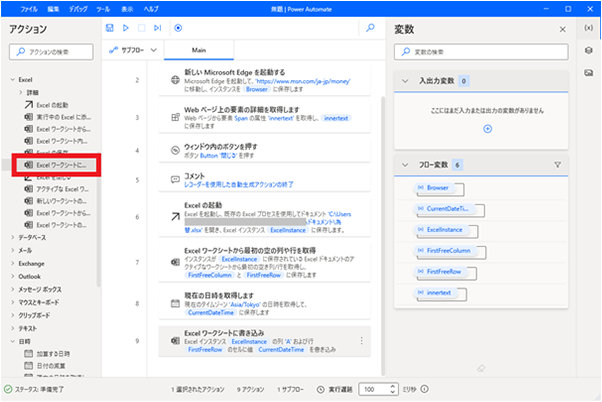This screenshot has height=402, width=602.
Task: Expand the データベース group
Action: [x=13, y=237]
